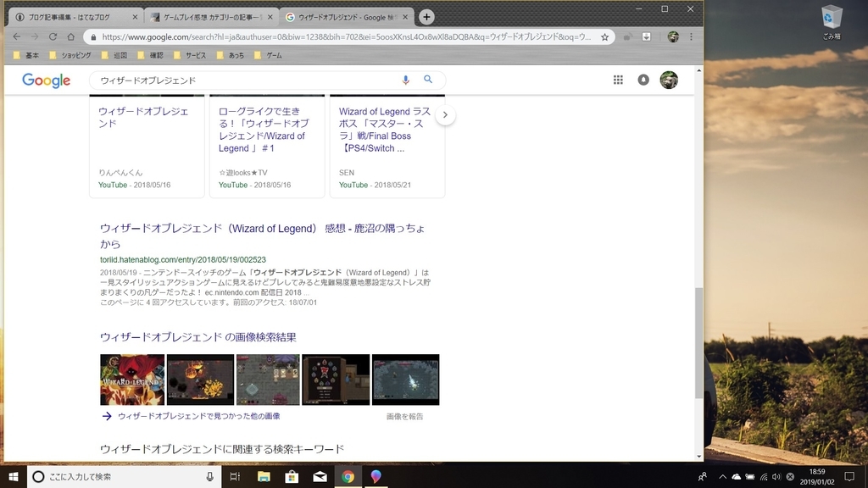Open the volume control in tray

(x=776, y=476)
